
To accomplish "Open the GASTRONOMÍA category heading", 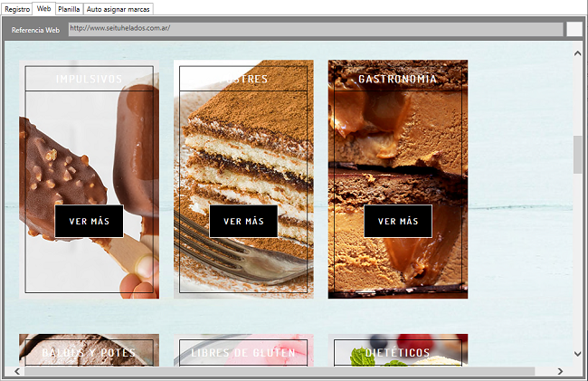I will [397, 79].
